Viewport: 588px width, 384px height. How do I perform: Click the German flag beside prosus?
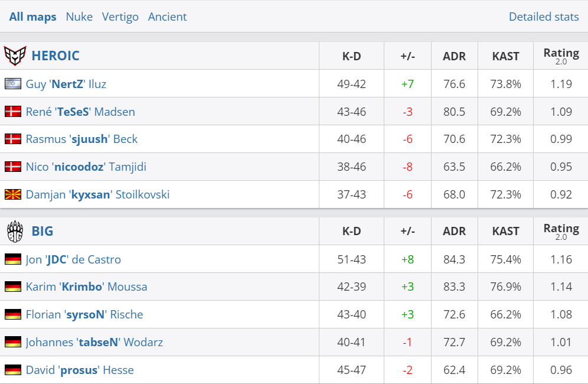click(13, 370)
